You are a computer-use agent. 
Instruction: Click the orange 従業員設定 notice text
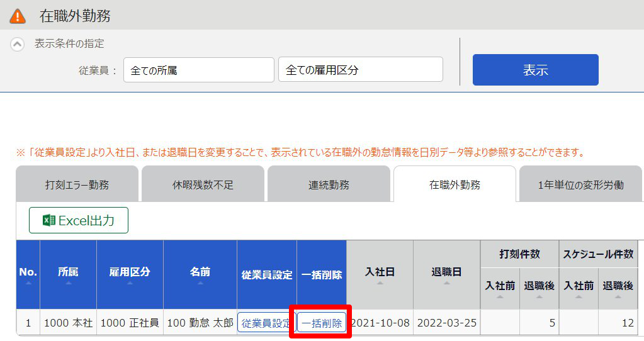(301, 153)
